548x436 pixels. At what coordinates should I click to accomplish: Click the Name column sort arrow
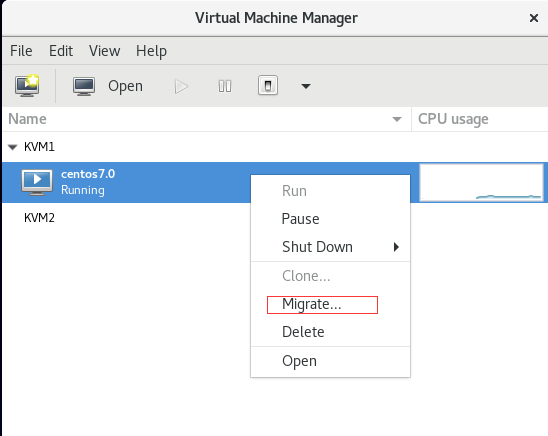(x=397, y=119)
